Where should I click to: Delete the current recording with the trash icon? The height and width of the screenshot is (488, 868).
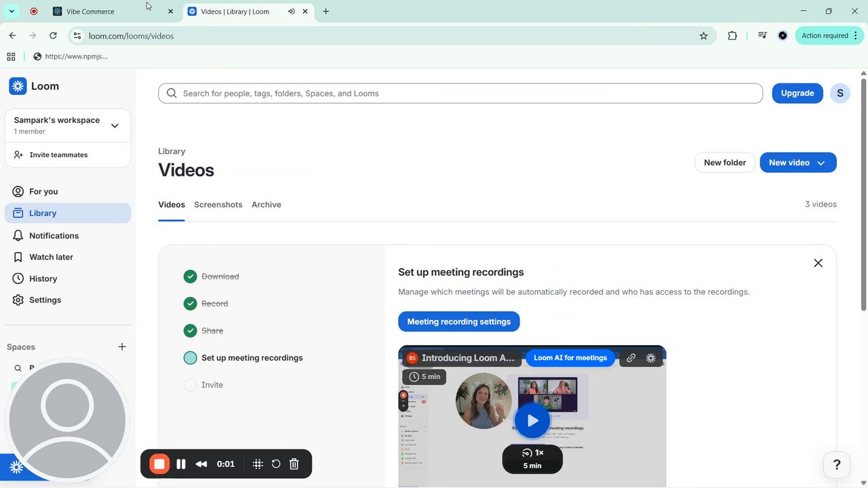point(294,464)
